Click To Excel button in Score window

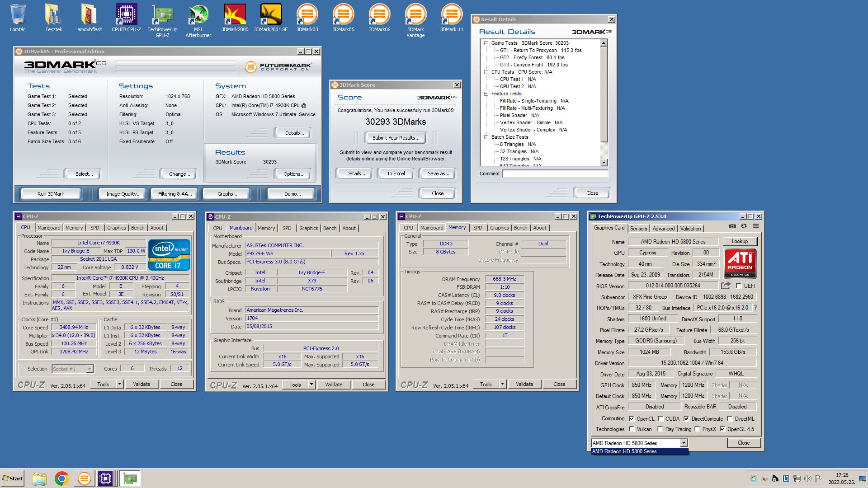[396, 174]
